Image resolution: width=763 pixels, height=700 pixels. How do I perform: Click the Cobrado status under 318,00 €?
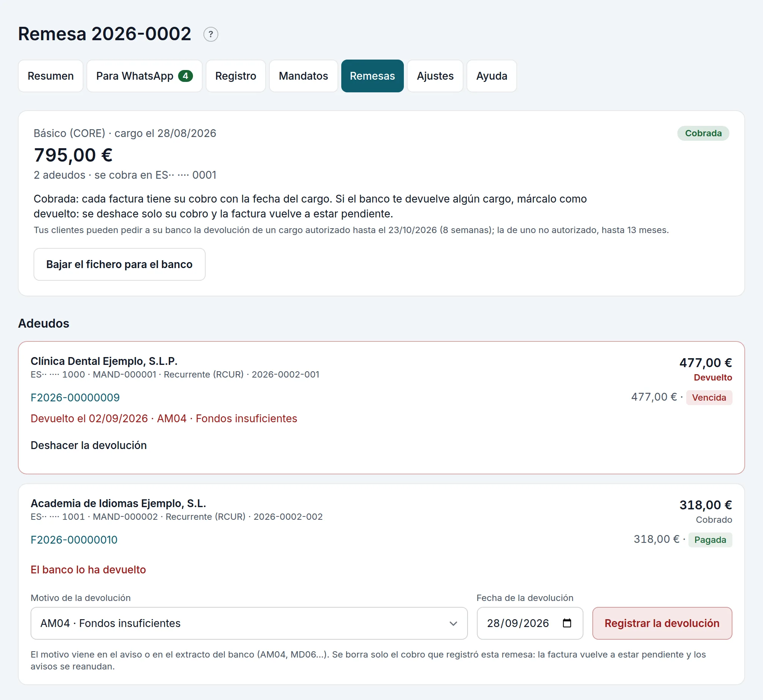pyautogui.click(x=714, y=520)
